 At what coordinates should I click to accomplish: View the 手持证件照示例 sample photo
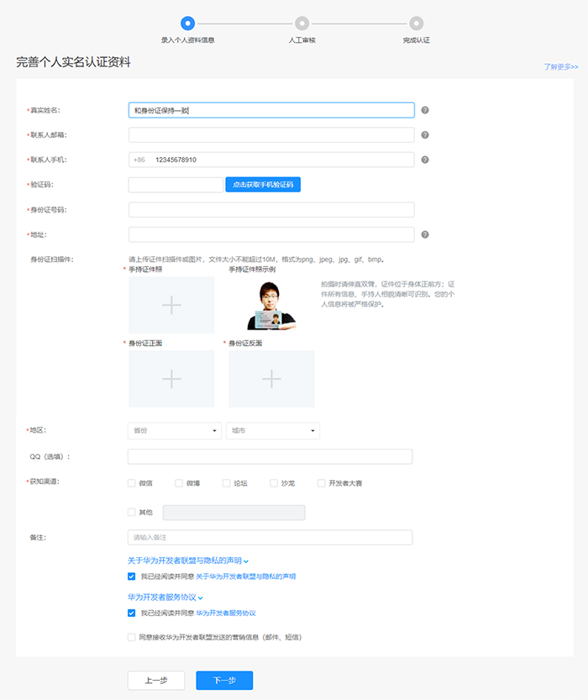[270, 305]
